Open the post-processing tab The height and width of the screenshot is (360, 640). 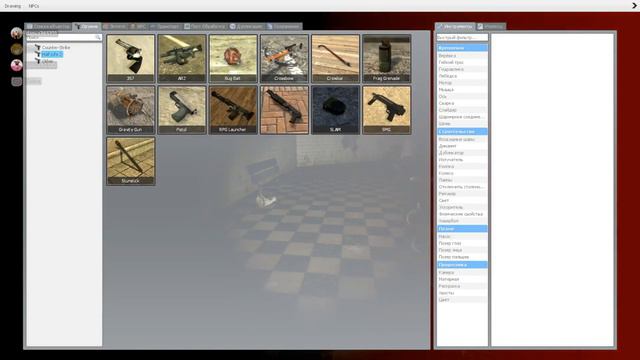click(204, 26)
